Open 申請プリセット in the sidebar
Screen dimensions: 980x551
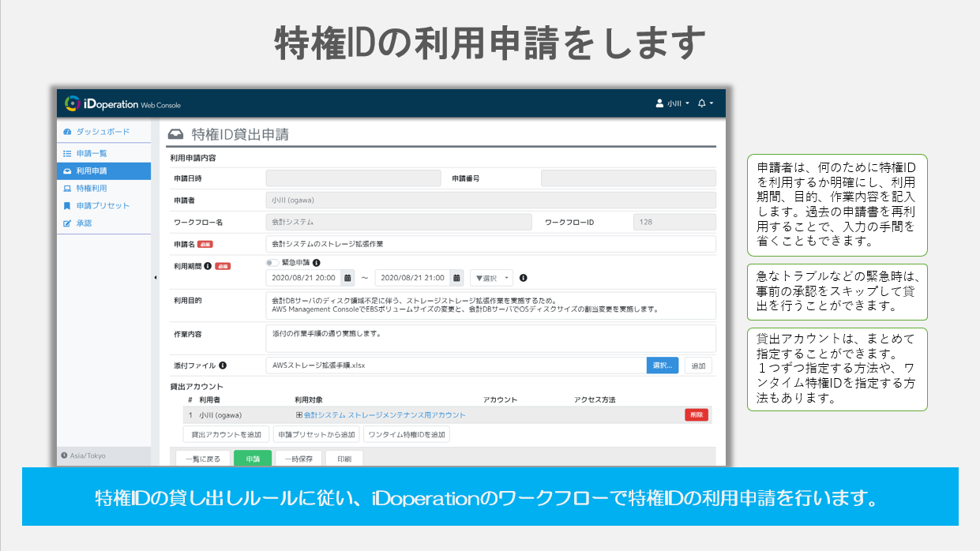click(x=103, y=206)
